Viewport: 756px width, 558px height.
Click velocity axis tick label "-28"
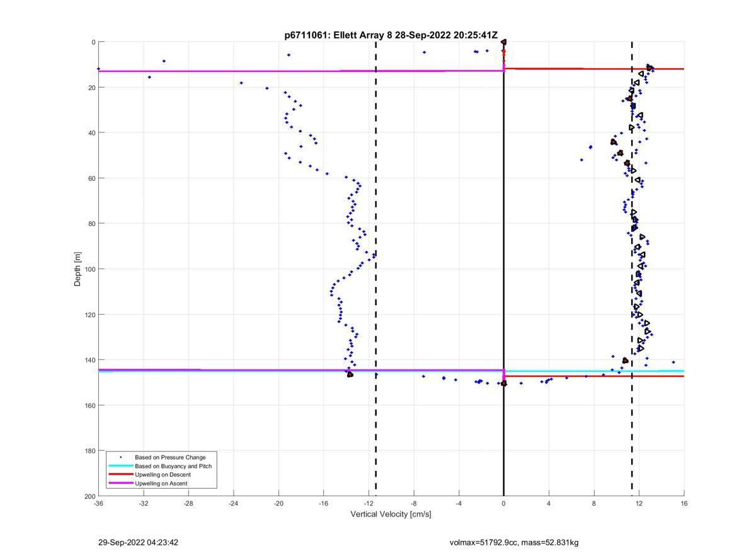point(188,503)
